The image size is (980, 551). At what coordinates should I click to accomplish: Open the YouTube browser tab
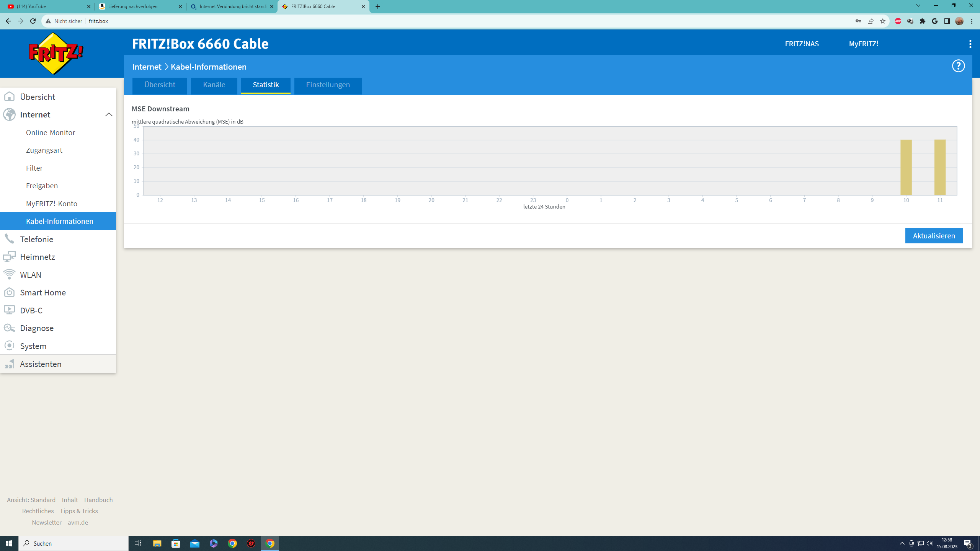tap(48, 7)
